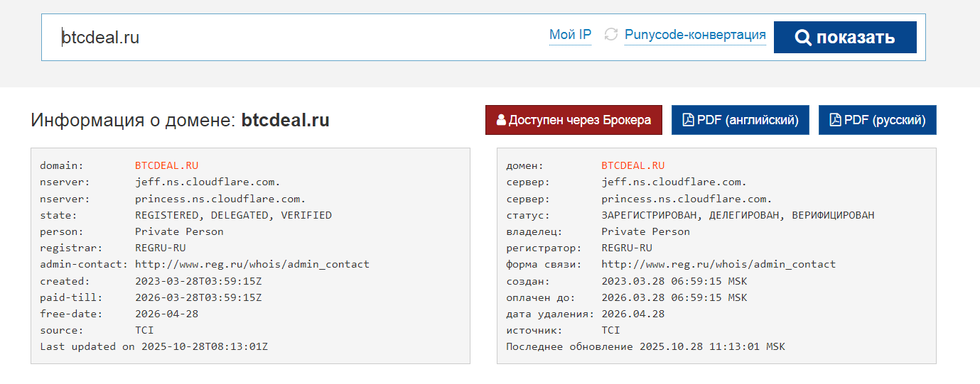Screen dimensions: 980x384
Task: Select red BTCDEAL.RU in the Russian whois panel
Action: click(x=633, y=165)
